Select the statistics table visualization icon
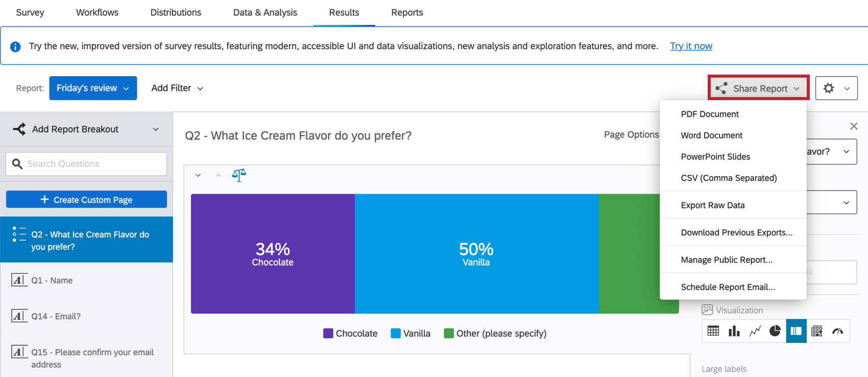The width and height of the screenshot is (868, 377). click(x=816, y=331)
